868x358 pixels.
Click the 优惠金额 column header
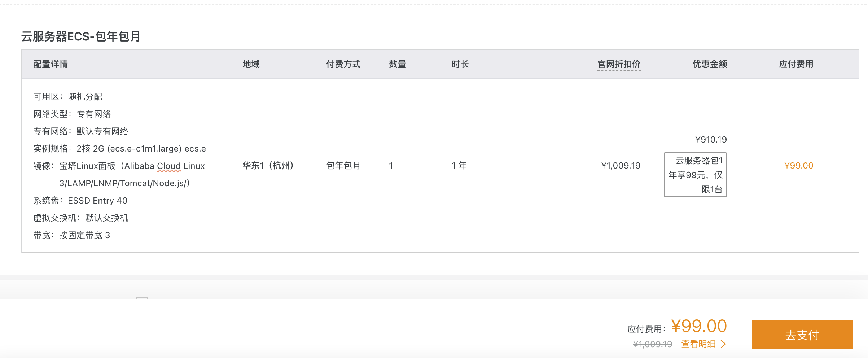click(710, 64)
